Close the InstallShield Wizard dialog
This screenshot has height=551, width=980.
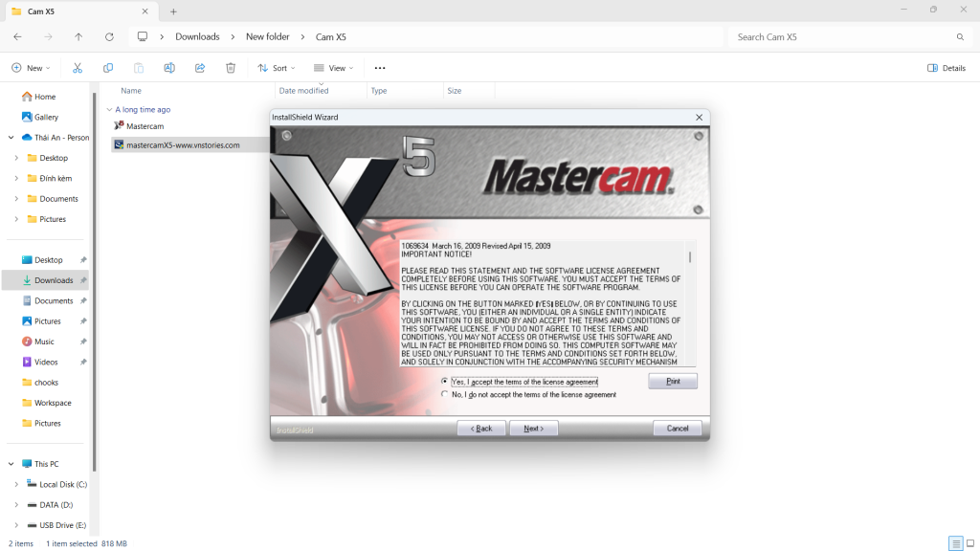click(x=700, y=118)
